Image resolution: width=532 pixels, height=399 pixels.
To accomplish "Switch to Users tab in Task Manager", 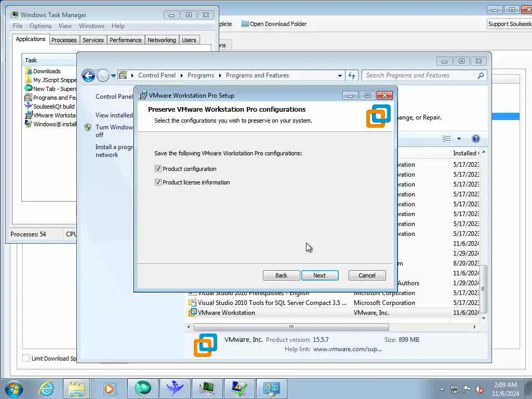I will 189,40.
